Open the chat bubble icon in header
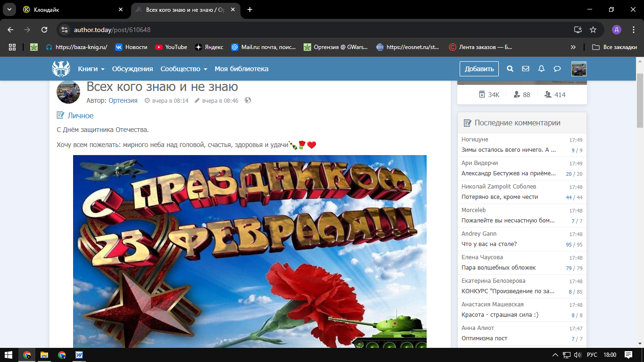The image size is (644, 362). coord(557,69)
